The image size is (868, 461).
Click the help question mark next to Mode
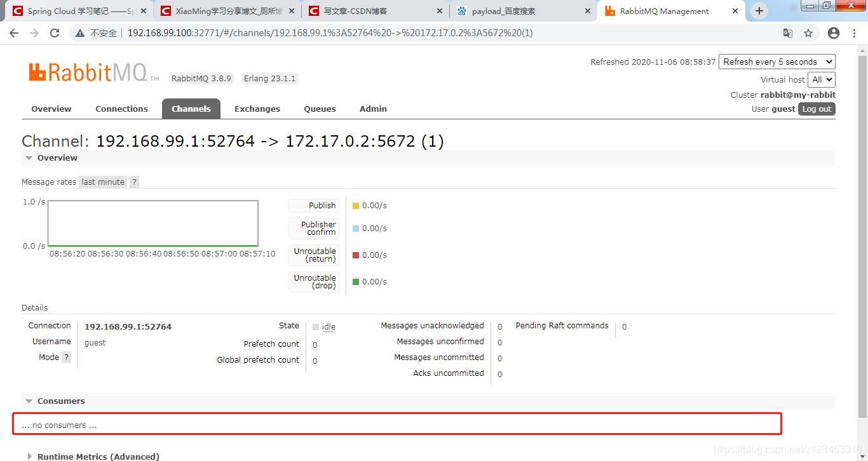(x=66, y=357)
